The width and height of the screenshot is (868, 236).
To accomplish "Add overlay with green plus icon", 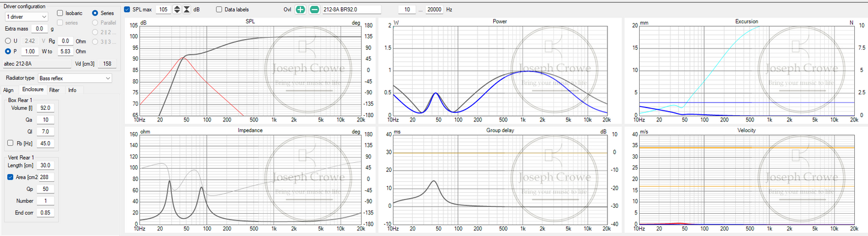I will pos(300,10).
